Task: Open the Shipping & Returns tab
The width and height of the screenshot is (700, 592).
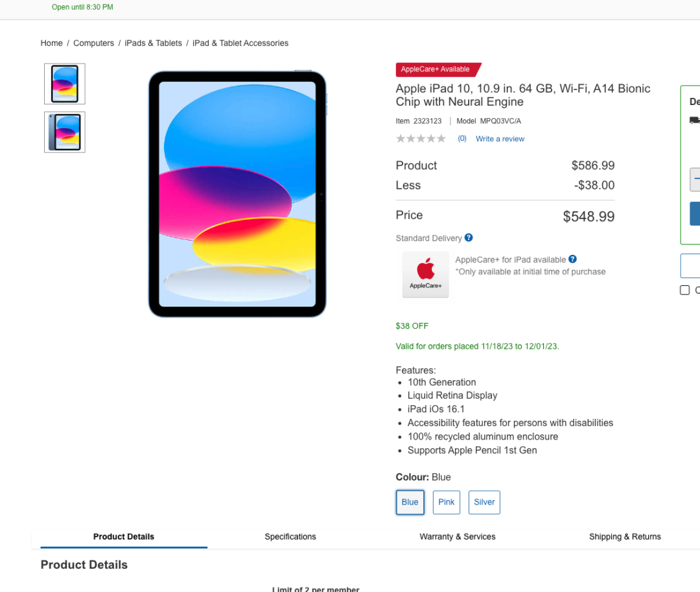Action: point(625,537)
